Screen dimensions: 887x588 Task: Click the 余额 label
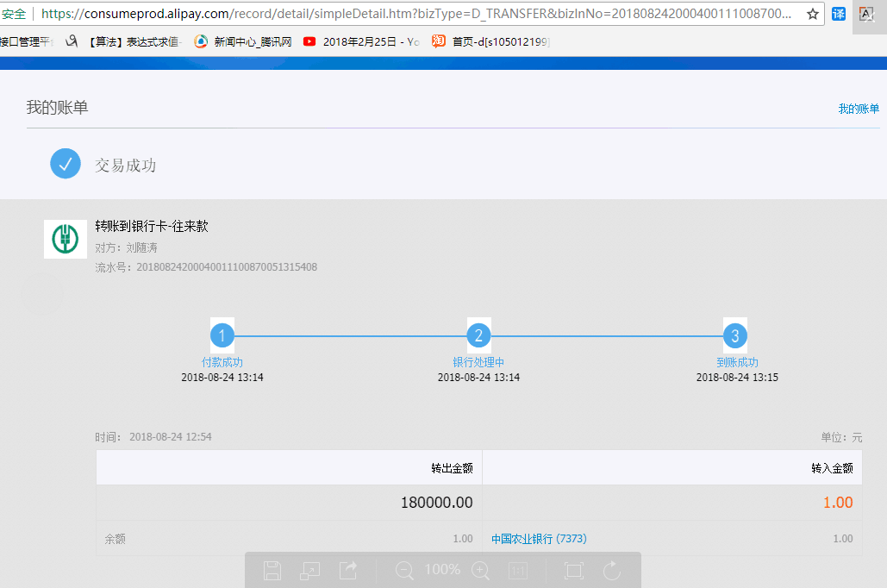pos(115,539)
